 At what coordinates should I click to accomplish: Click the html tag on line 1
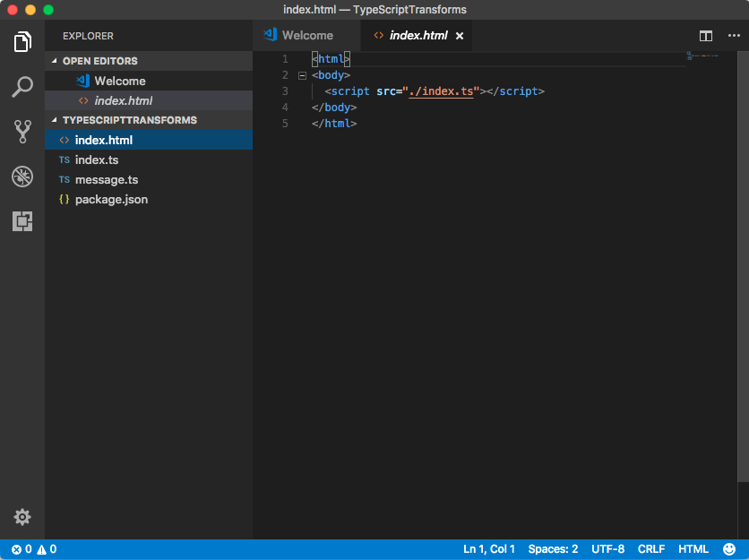(x=331, y=59)
